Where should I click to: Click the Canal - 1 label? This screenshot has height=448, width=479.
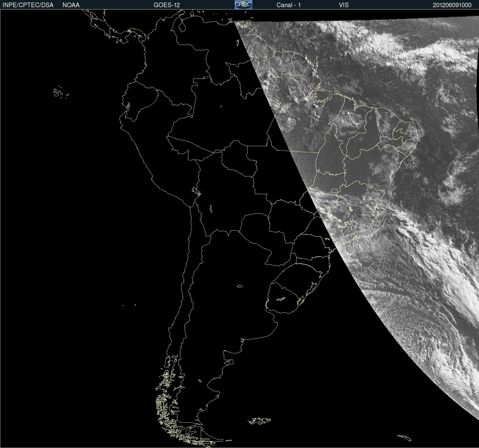[289, 5]
